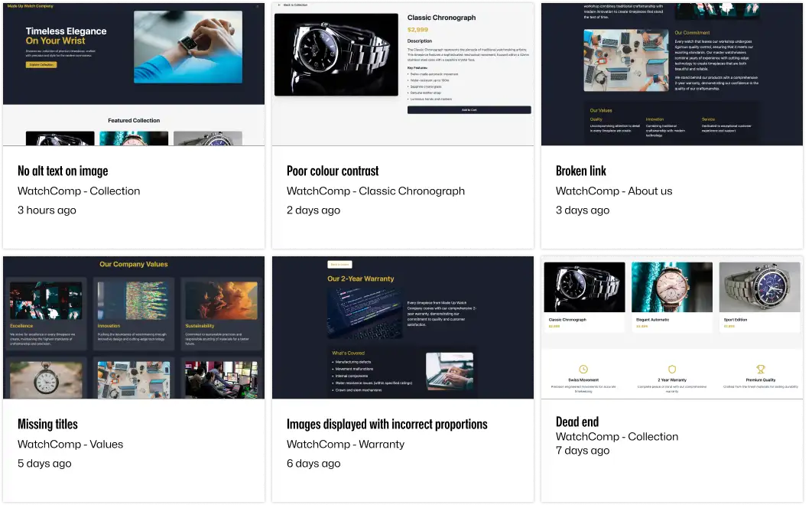Click the '2 days ago' timestamp
Viewport: 812px width, 505px height.
[313, 210]
